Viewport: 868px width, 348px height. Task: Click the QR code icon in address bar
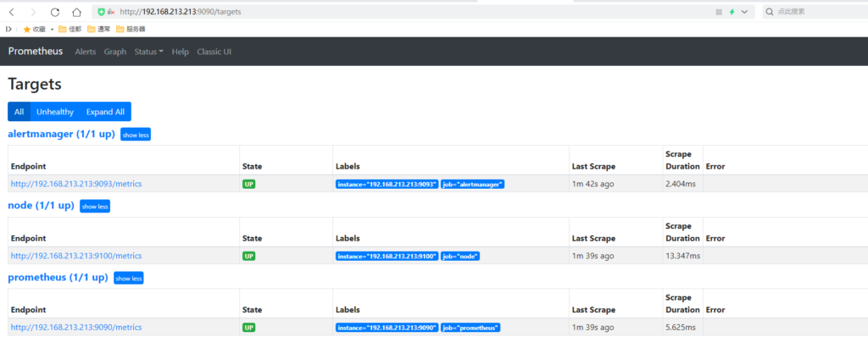coord(719,12)
